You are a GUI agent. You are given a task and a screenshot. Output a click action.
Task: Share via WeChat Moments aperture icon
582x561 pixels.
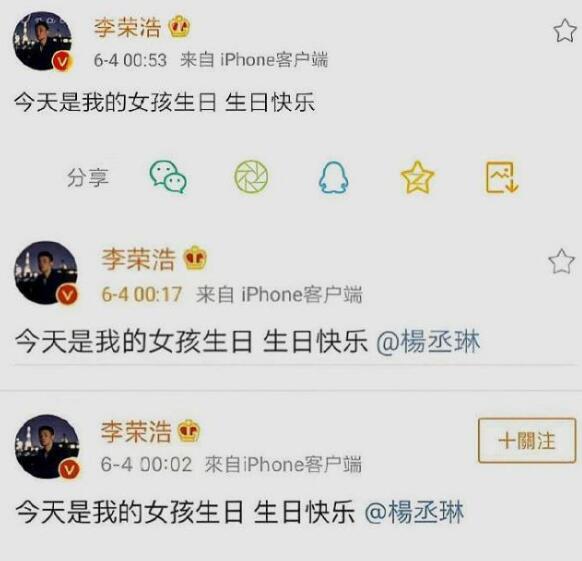coord(251,177)
